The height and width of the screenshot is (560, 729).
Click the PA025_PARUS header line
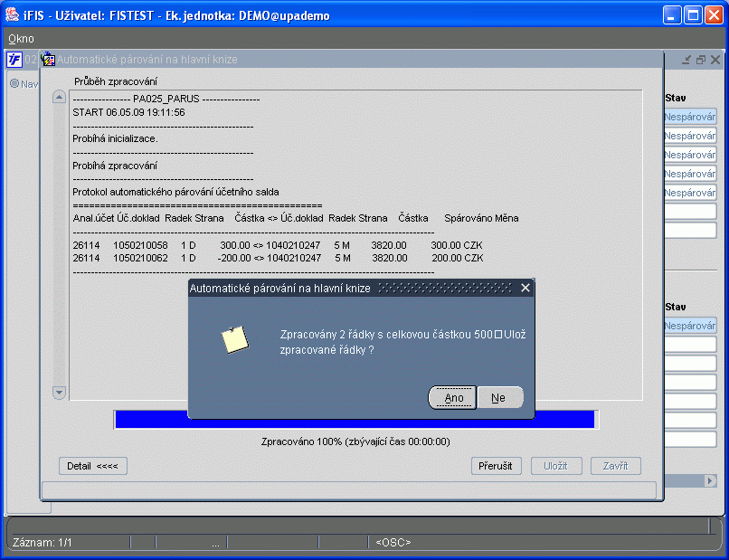click(166, 100)
